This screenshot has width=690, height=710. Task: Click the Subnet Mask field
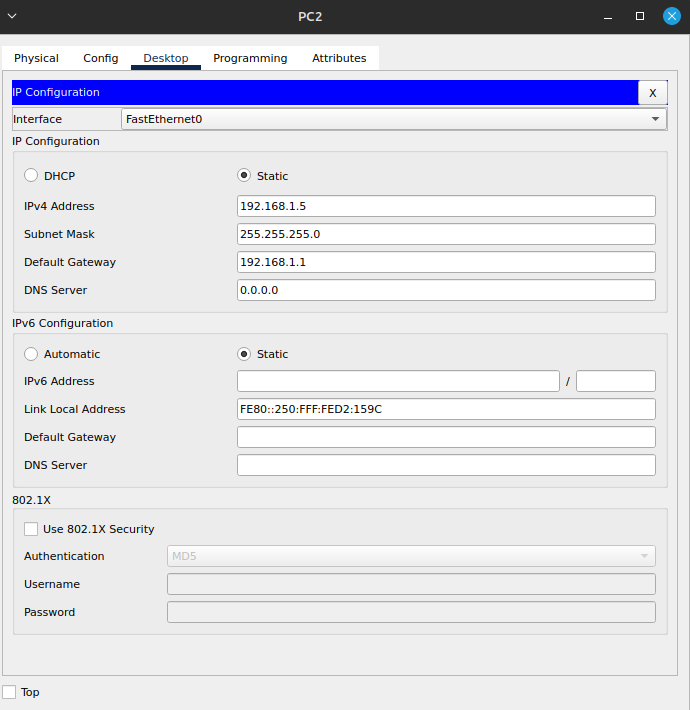(446, 234)
